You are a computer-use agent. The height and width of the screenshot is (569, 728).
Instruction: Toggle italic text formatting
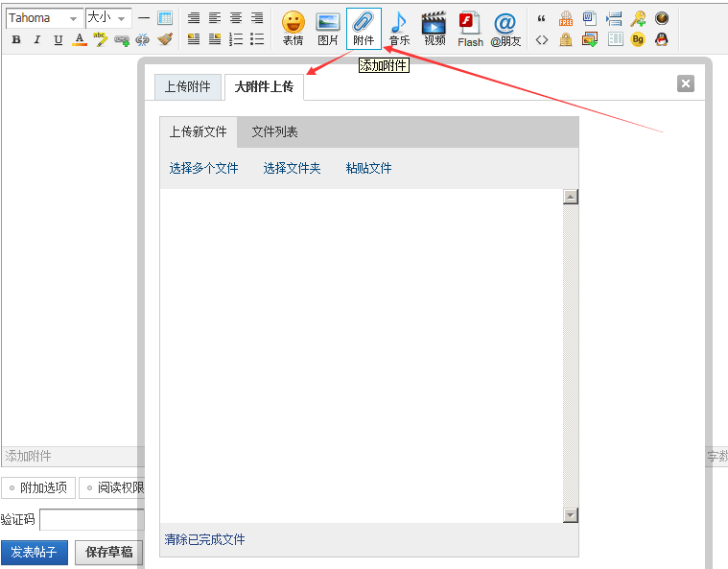pos(37,39)
